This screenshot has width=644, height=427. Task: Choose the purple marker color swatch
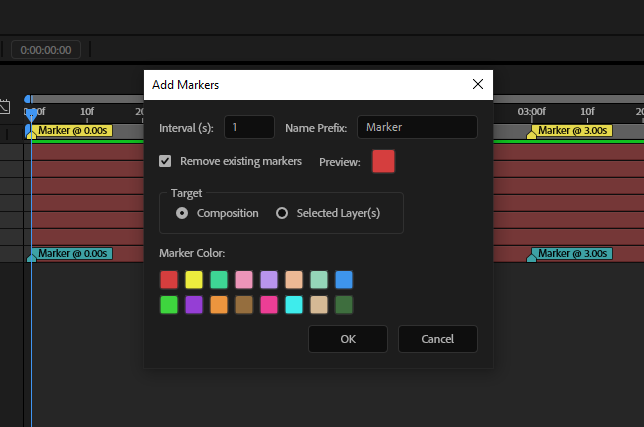[x=194, y=304]
